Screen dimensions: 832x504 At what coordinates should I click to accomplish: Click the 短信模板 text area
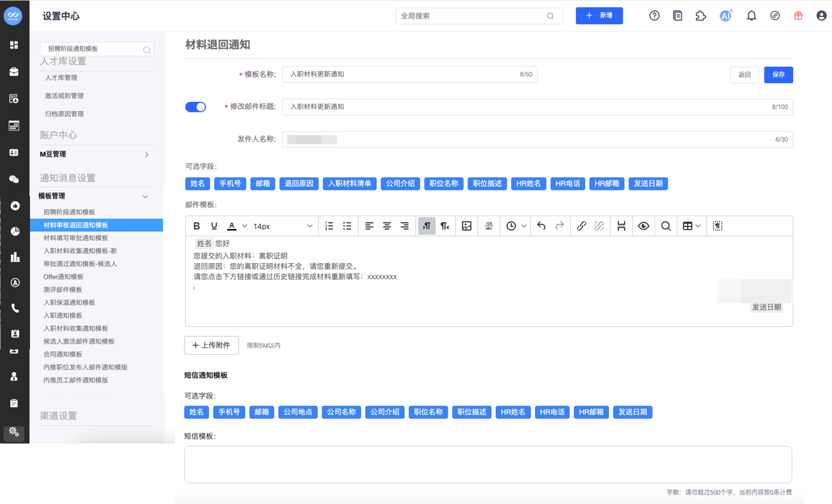click(x=487, y=464)
